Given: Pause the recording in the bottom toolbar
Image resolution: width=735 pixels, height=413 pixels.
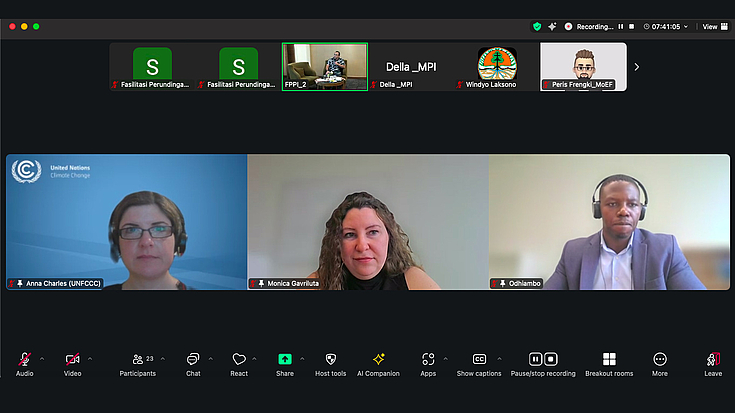Looking at the screenshot, I should (x=536, y=359).
